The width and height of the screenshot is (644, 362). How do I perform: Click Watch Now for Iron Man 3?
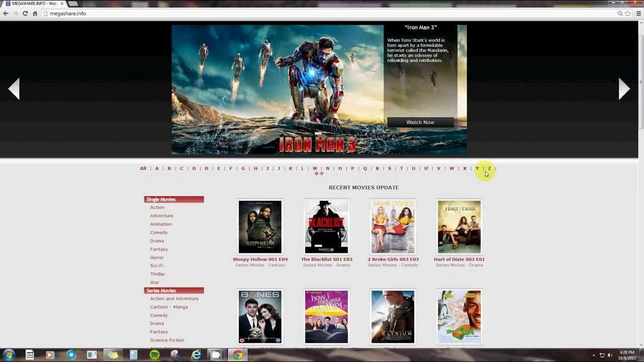tap(420, 122)
